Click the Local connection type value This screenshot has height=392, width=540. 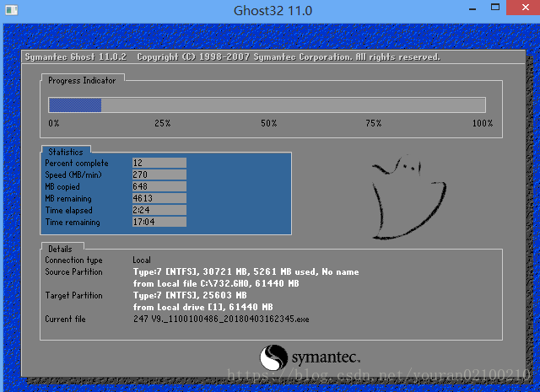click(x=142, y=260)
